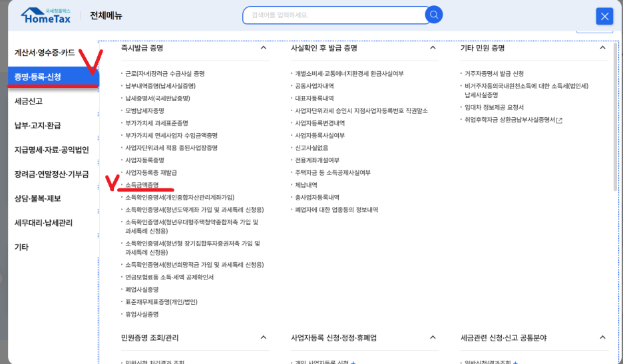The width and height of the screenshot is (623, 364).
Task: Collapse the 기타 민원 증명 section
Action: pyautogui.click(x=603, y=48)
